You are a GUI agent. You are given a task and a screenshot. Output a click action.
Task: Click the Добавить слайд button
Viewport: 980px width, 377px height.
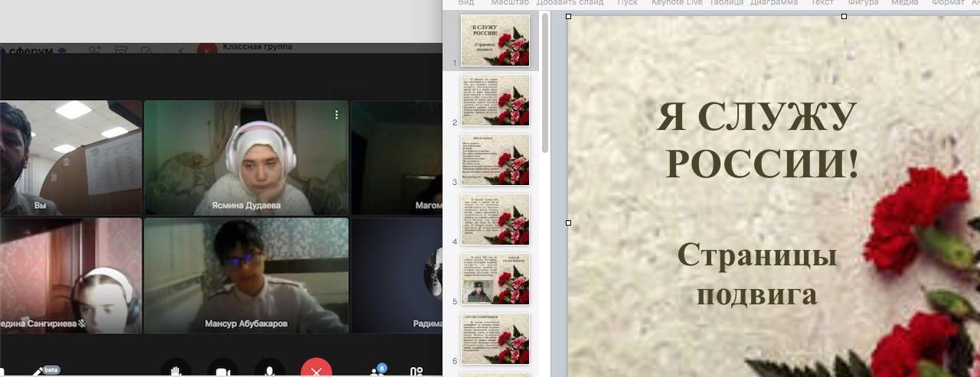pyautogui.click(x=570, y=3)
